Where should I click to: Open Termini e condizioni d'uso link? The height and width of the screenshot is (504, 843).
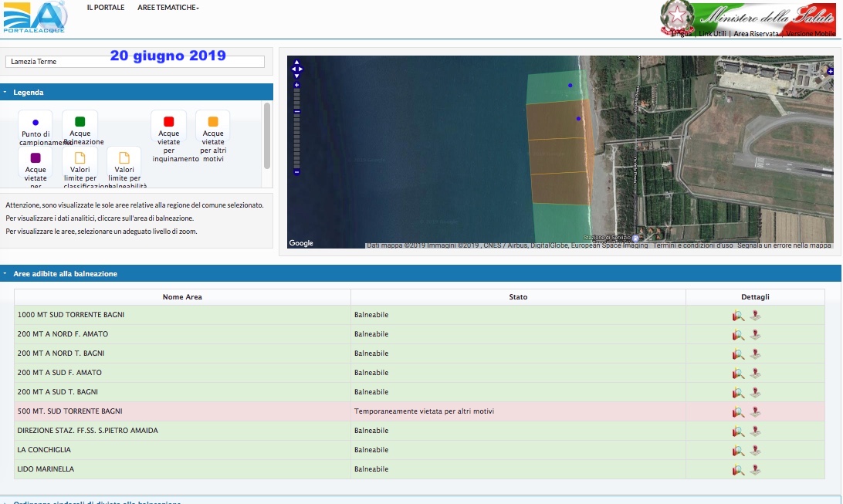pos(693,245)
